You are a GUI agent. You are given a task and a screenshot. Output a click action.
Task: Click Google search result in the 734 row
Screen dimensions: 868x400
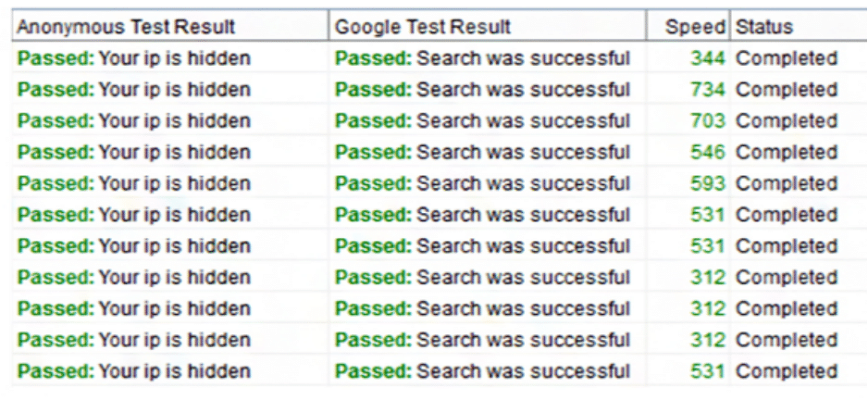[483, 89]
